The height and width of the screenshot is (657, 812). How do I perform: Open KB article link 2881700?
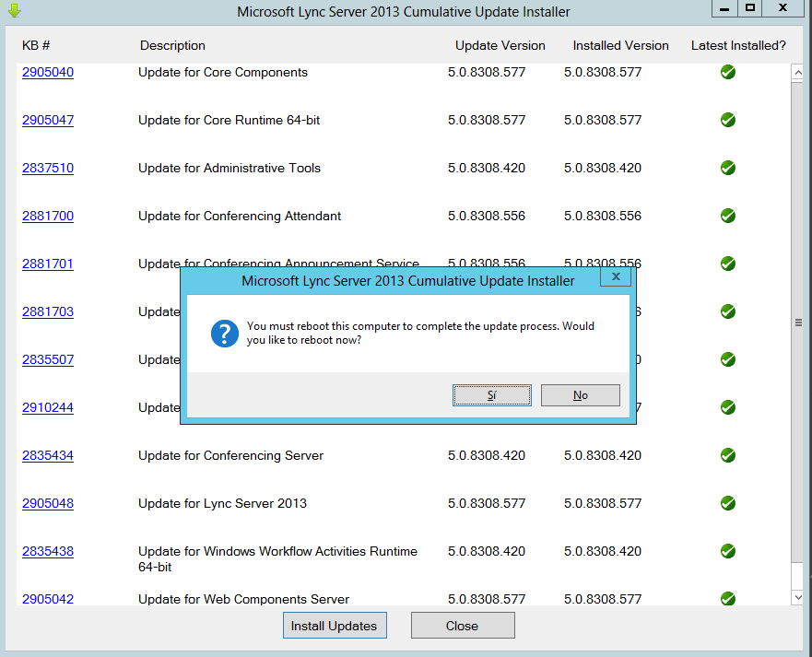pos(48,216)
